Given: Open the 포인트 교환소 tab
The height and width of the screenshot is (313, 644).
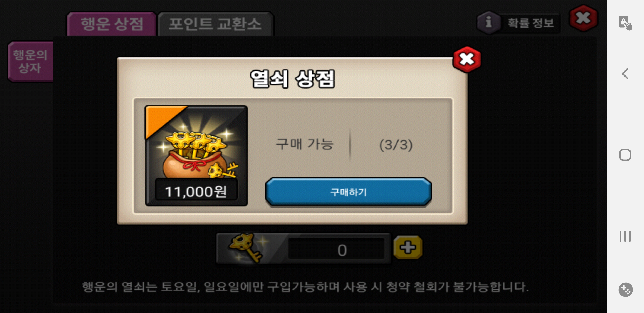Looking at the screenshot, I should pos(215,24).
